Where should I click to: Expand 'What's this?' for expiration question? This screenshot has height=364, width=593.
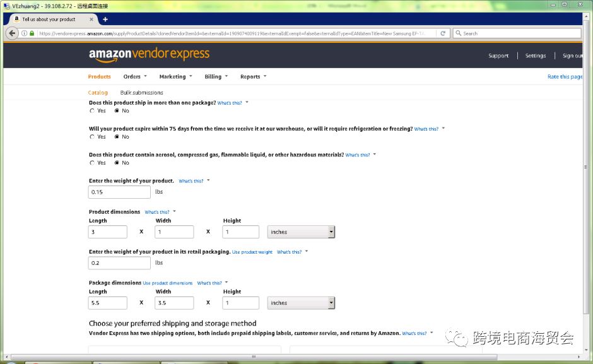tap(429, 129)
